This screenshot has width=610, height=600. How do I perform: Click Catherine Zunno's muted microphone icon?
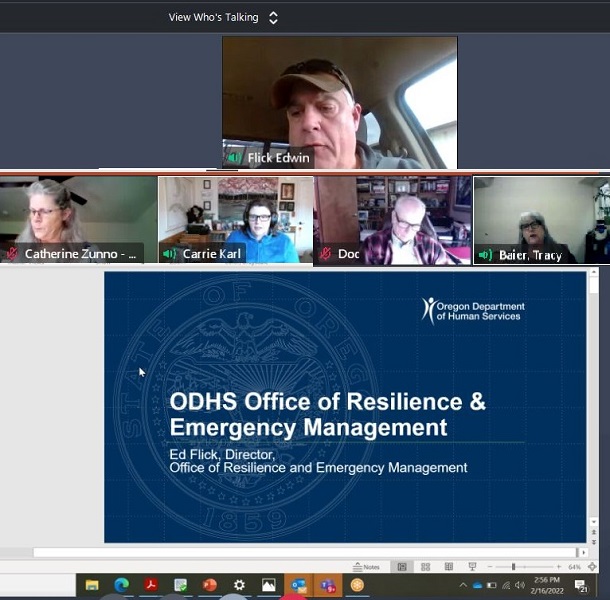[x=12, y=254]
